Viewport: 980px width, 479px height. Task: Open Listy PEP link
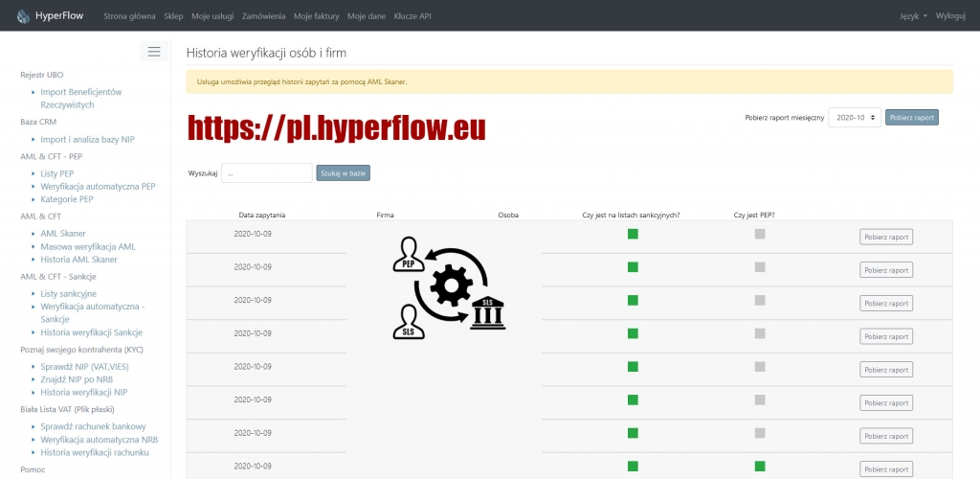point(57,173)
